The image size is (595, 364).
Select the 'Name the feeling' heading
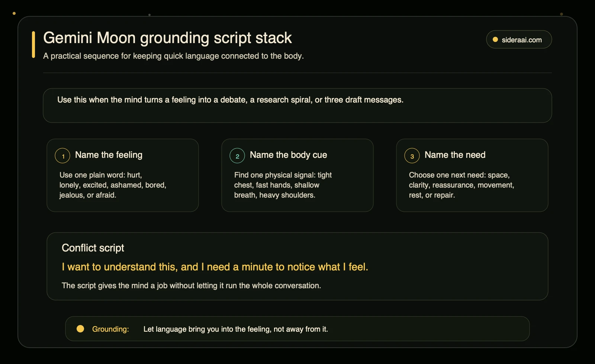[x=109, y=155]
